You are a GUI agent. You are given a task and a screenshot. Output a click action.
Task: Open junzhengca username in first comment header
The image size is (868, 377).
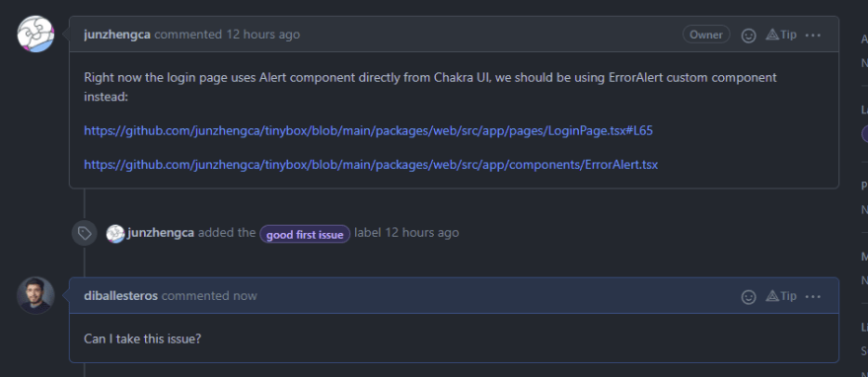[x=117, y=35]
